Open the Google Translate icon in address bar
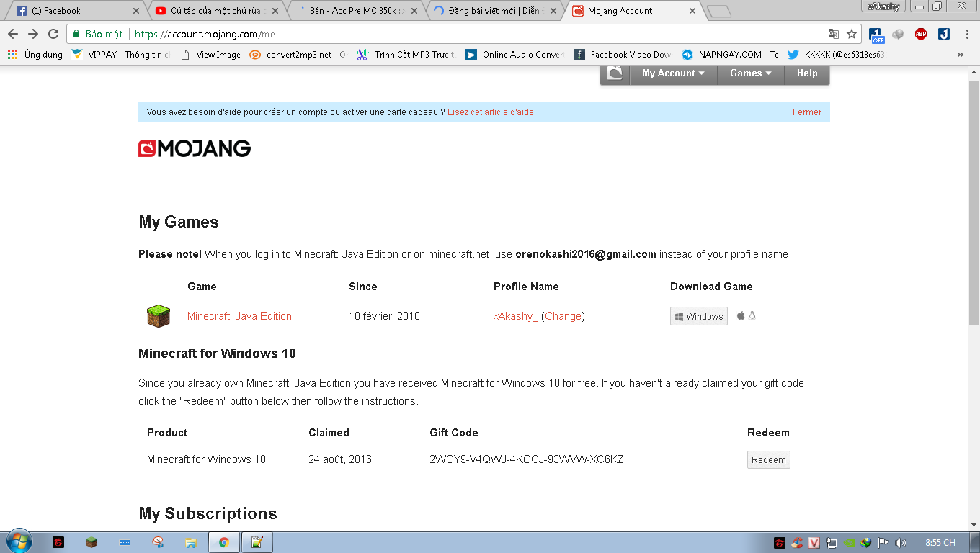 coord(833,34)
